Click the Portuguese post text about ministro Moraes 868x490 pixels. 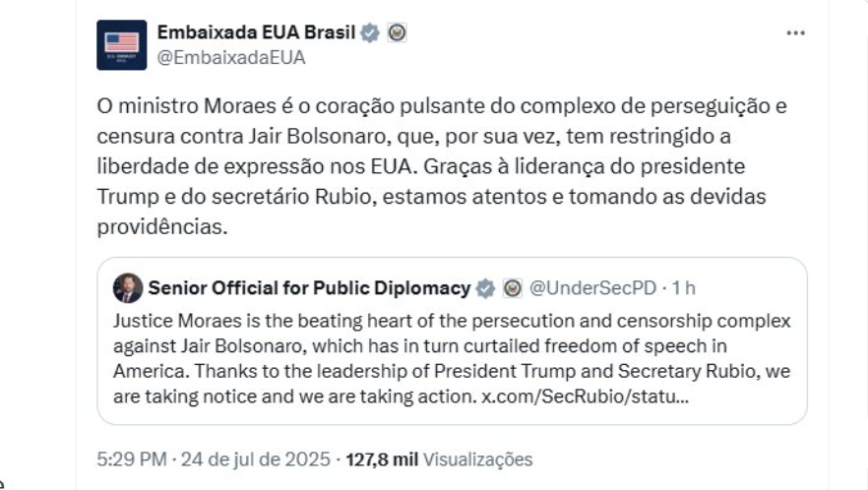click(x=442, y=166)
